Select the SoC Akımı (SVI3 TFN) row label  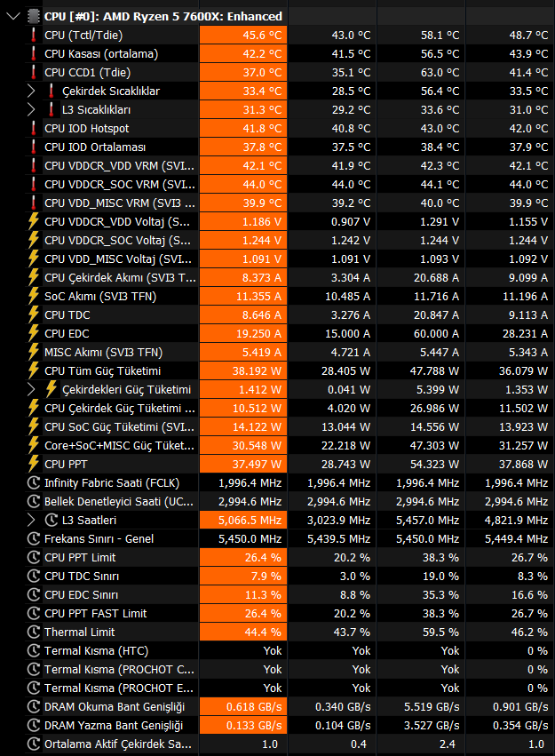[100, 297]
